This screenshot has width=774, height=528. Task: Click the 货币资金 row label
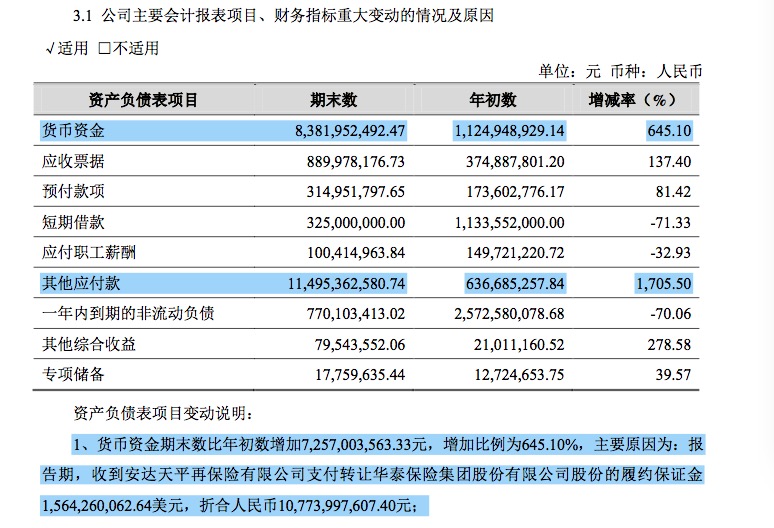tap(73, 131)
